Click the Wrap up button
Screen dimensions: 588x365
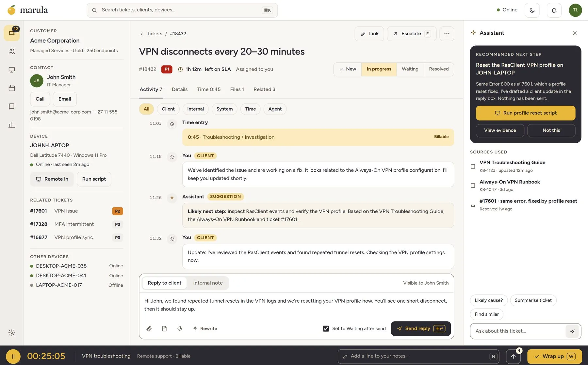coord(554,356)
